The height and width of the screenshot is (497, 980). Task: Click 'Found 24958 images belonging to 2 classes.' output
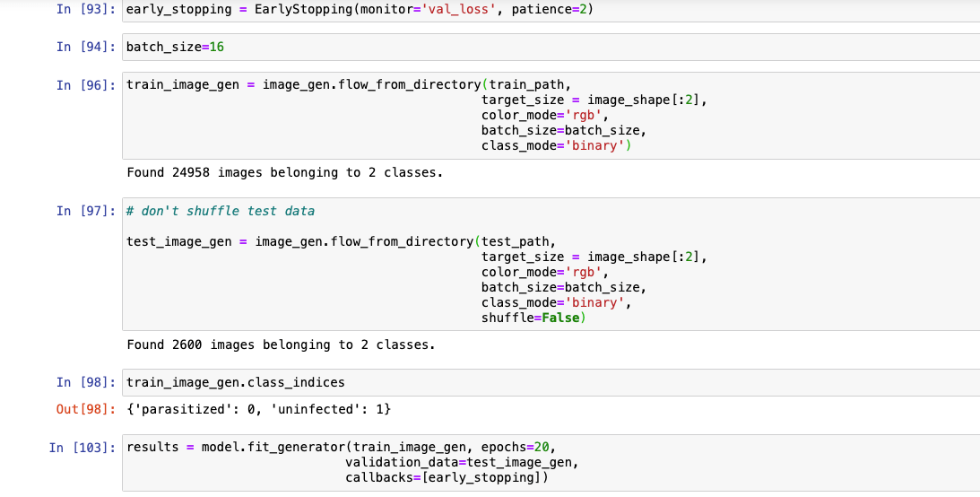[x=284, y=172]
